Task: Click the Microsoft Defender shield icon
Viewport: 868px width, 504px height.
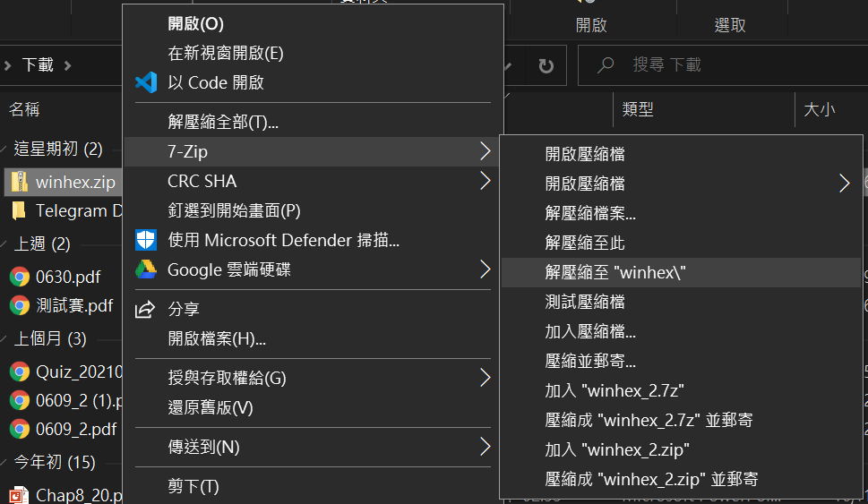Action: [x=146, y=240]
